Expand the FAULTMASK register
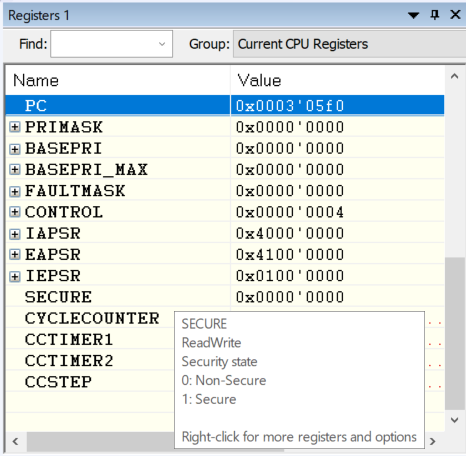 click(15, 191)
